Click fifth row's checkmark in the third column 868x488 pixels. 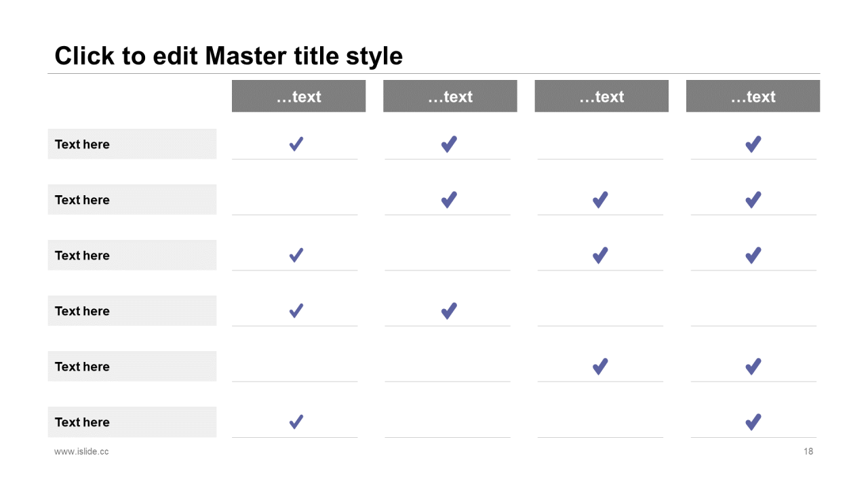(600, 366)
